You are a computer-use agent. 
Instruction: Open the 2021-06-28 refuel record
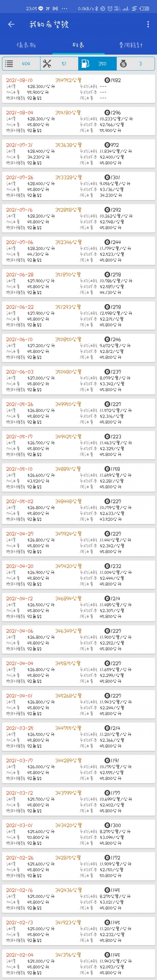tap(78, 284)
